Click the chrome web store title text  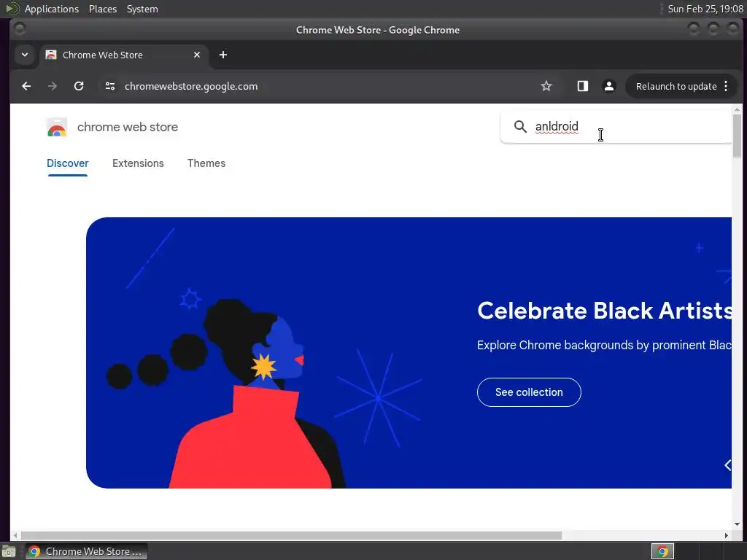pos(128,127)
